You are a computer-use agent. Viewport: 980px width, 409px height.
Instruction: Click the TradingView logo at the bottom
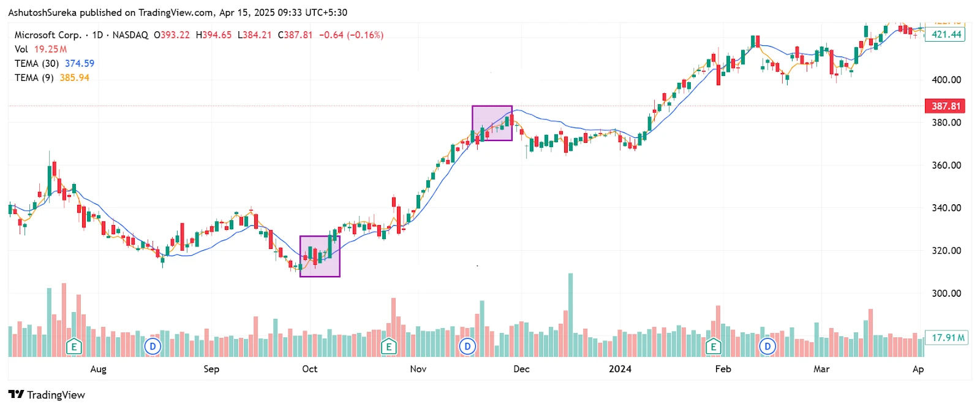click(x=47, y=394)
